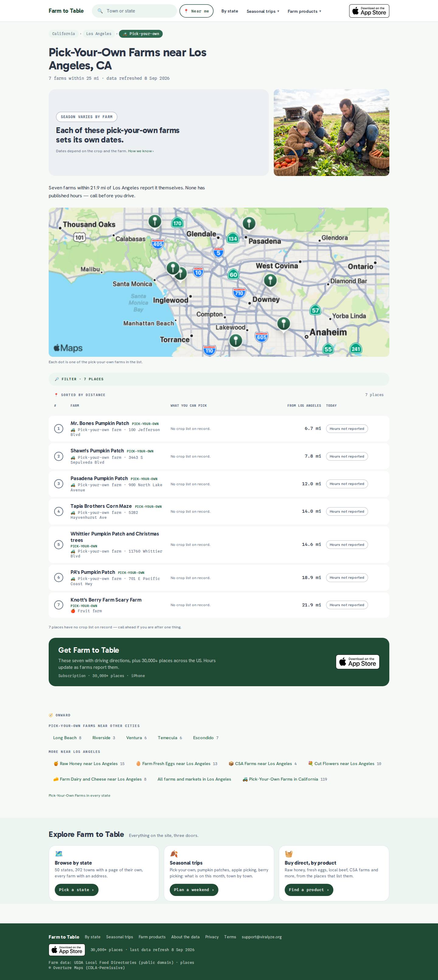Click the 12.0 mi distance value
Viewport: 438px width, 980px height.
pos(311,484)
